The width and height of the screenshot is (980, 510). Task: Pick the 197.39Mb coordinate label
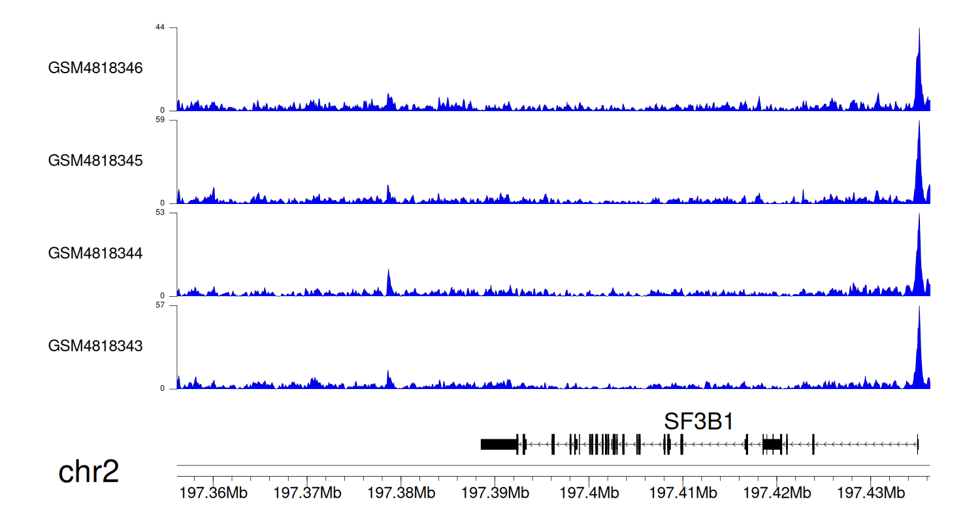(495, 492)
